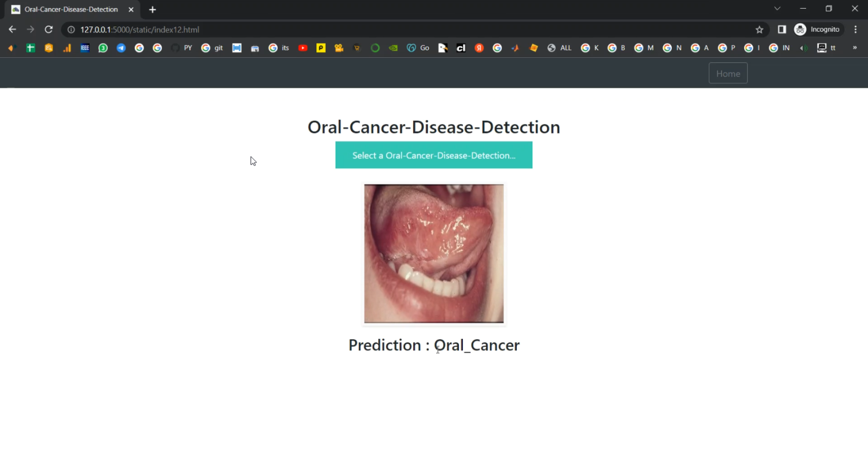Open the blue barcode-style bookmark icon

pyautogui.click(x=237, y=48)
